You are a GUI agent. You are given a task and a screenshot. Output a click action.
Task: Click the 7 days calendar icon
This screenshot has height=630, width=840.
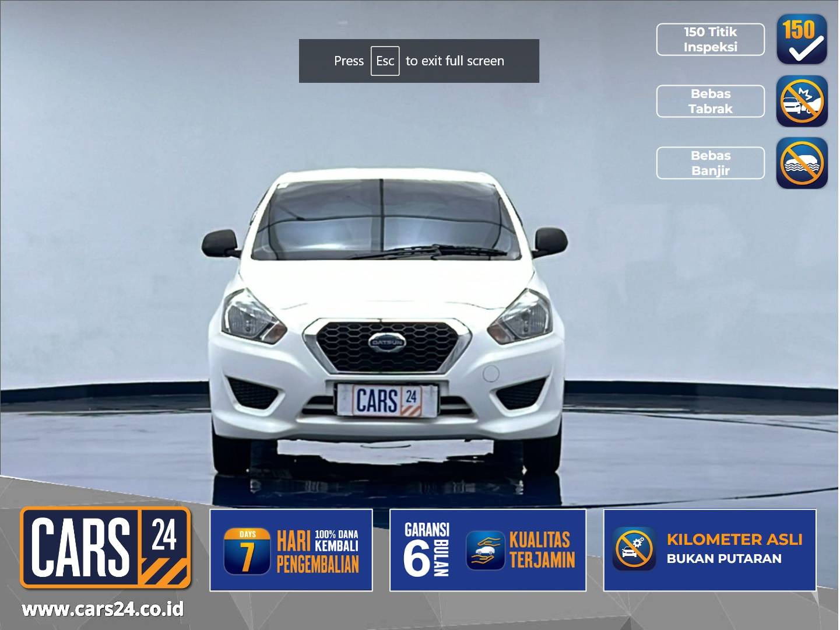coord(247,551)
